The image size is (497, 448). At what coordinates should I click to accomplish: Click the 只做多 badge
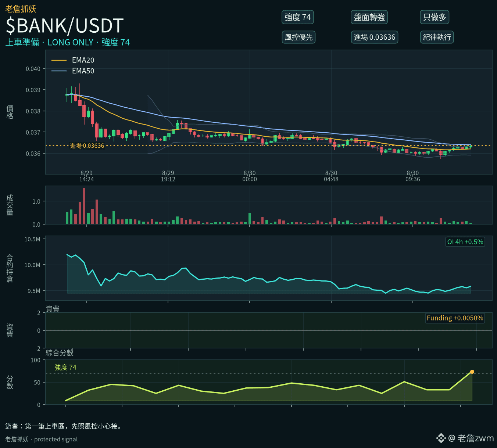[435, 17]
